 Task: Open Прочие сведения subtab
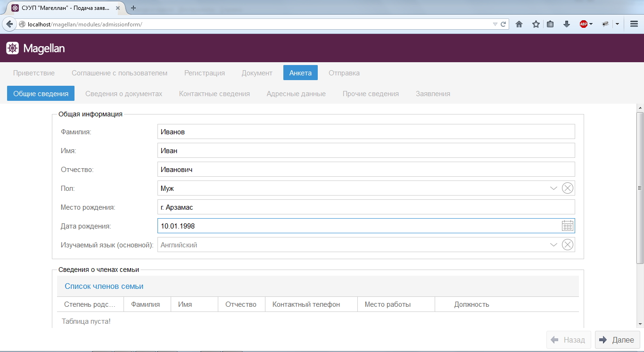(371, 94)
